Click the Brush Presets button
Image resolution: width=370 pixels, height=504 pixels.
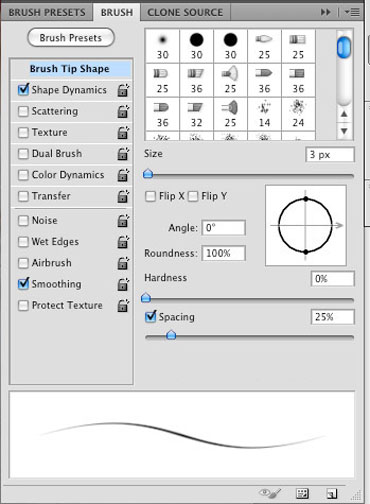tap(71, 38)
